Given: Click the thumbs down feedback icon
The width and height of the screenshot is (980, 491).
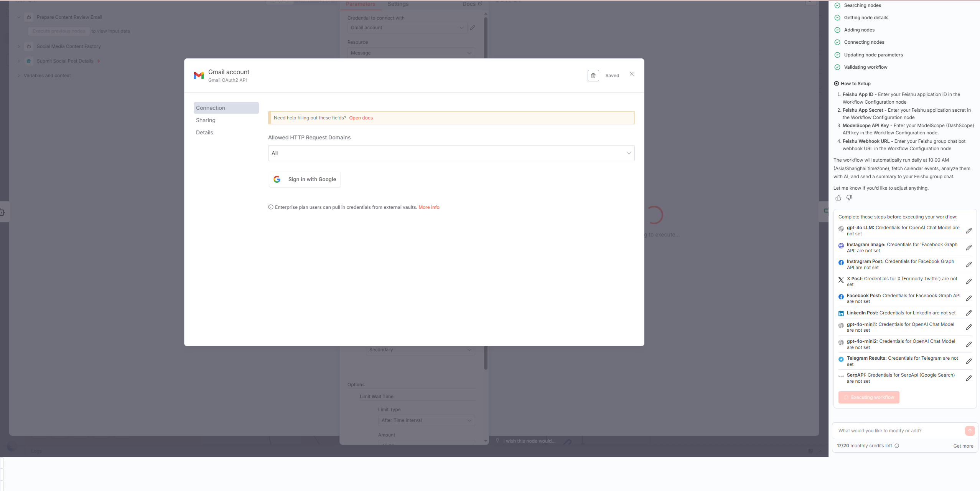Looking at the screenshot, I should (849, 198).
